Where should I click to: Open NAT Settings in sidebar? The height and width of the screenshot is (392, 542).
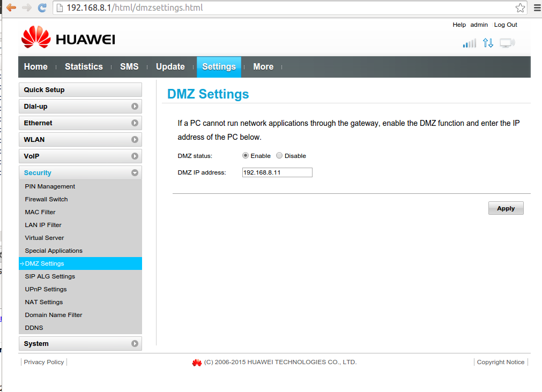44,302
